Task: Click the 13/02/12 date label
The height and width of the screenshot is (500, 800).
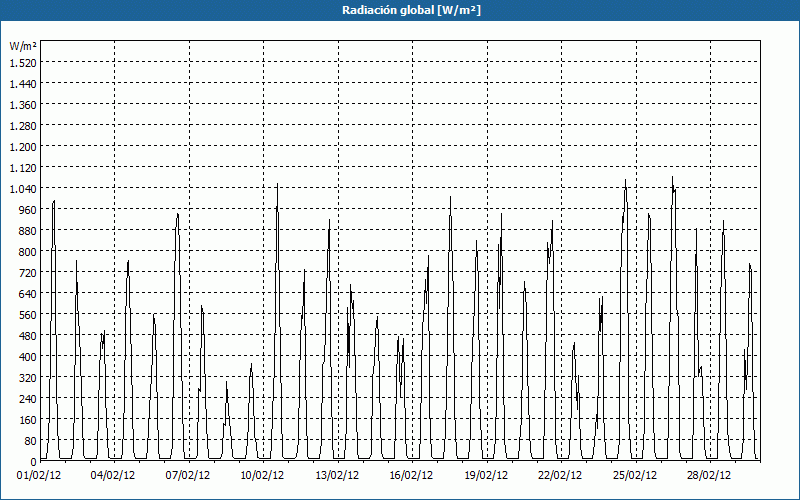Action: coord(337,476)
